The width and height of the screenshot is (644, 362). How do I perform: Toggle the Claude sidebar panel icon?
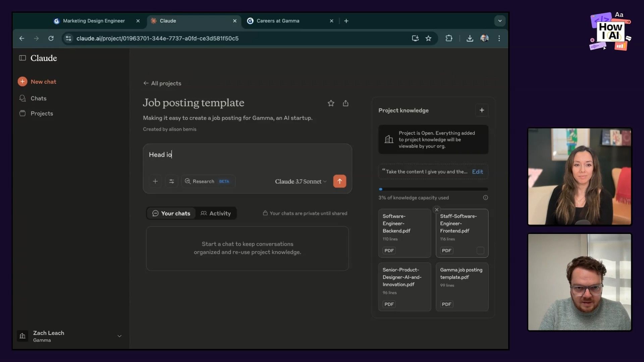(x=22, y=58)
